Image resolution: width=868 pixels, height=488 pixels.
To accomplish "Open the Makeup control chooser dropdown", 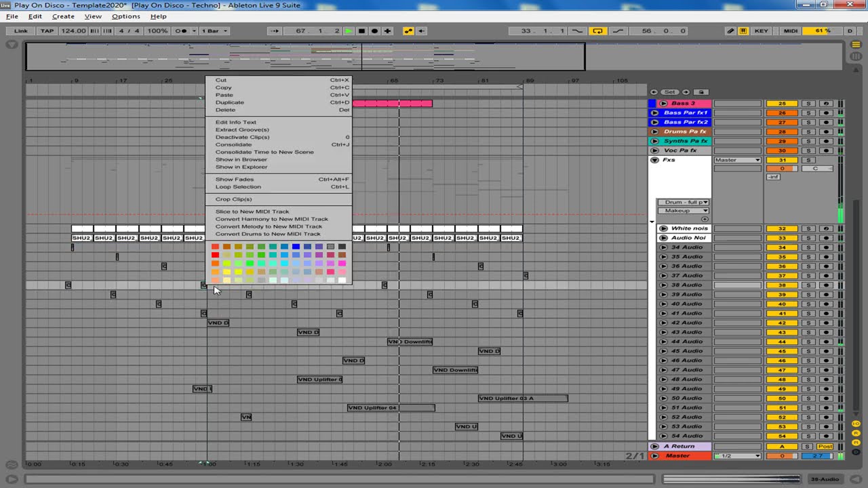I will 683,211.
